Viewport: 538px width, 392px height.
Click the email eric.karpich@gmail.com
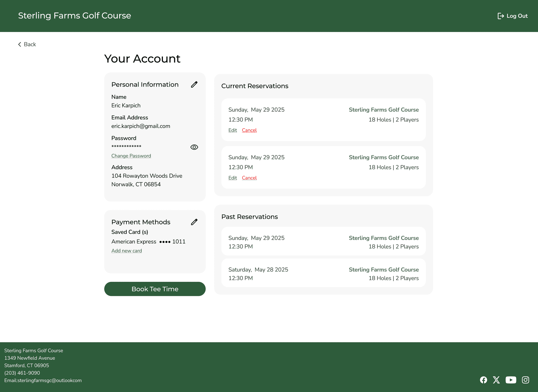coord(141,126)
